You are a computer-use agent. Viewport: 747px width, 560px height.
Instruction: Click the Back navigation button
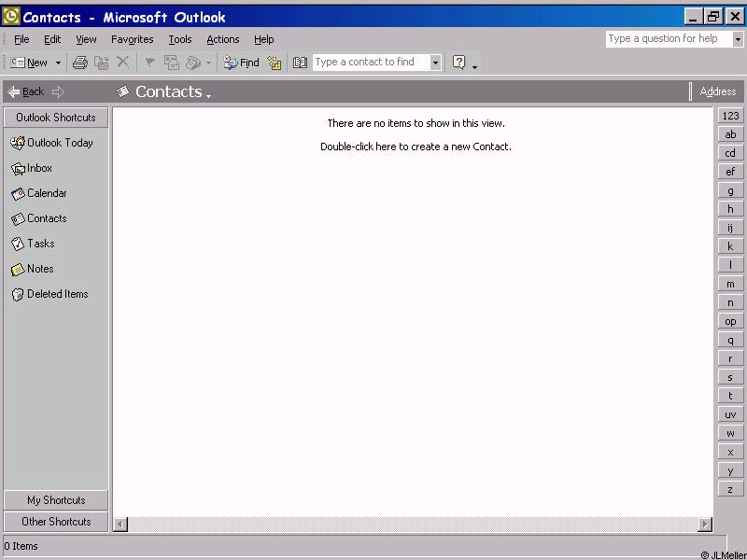tap(26, 91)
